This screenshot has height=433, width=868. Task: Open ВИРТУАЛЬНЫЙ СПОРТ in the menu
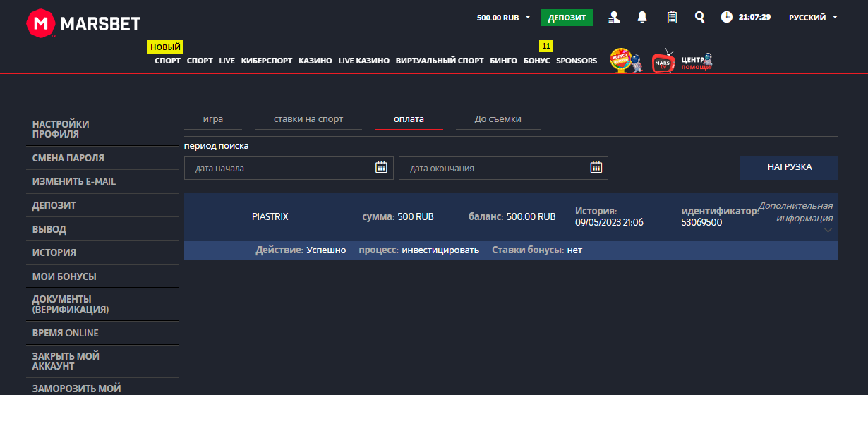pyautogui.click(x=440, y=61)
